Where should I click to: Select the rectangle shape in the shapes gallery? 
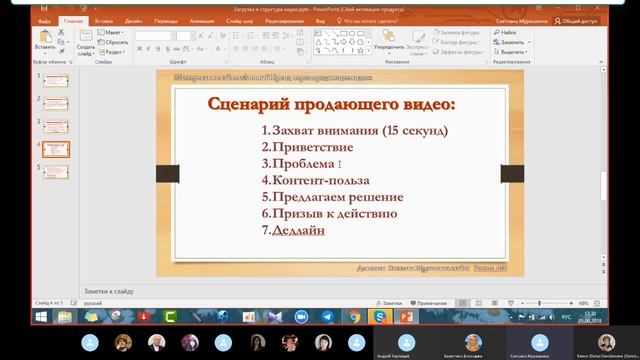click(x=343, y=33)
